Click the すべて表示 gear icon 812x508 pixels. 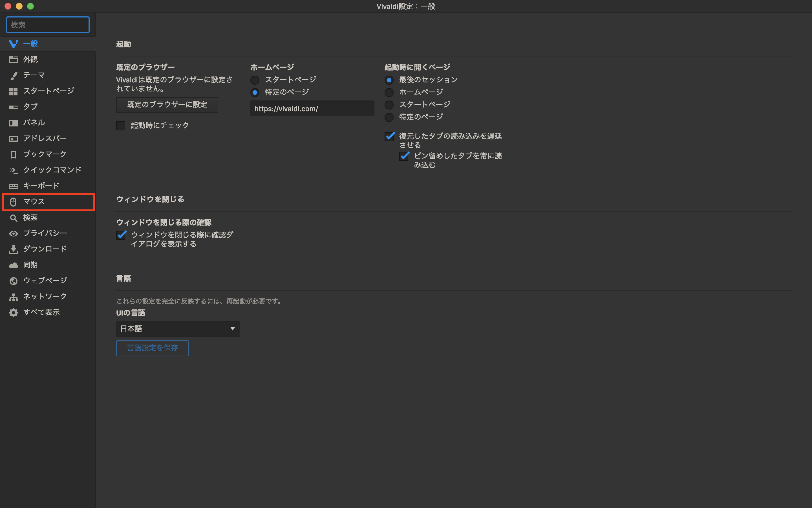tap(14, 312)
